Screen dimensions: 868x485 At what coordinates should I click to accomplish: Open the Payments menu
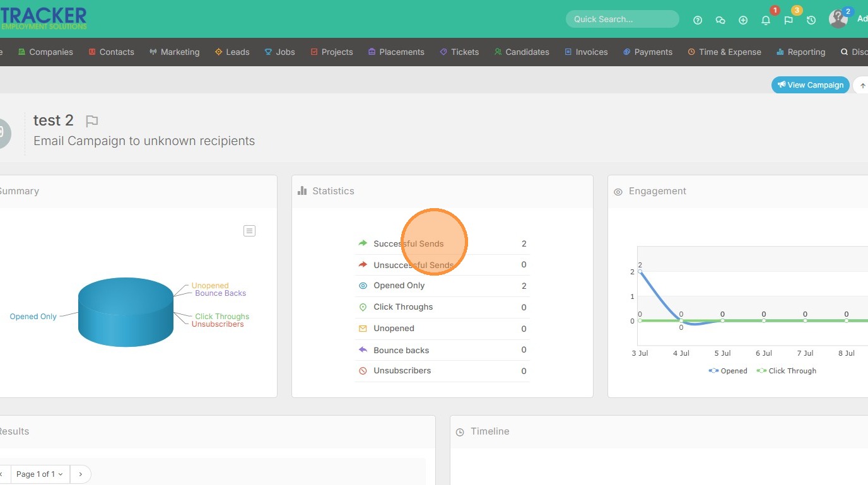(x=648, y=52)
